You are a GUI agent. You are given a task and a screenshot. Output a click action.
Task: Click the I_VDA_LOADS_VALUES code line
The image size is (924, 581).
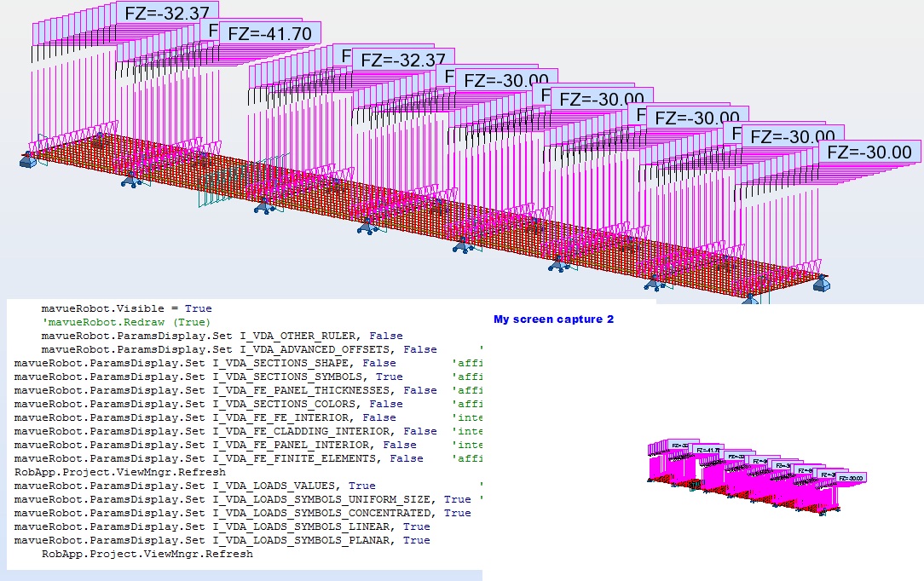[x=194, y=486]
